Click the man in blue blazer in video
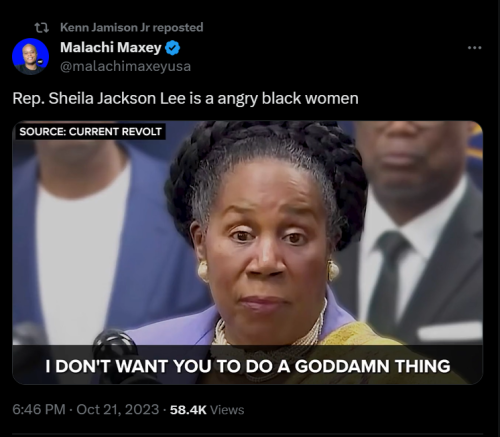This screenshot has height=437, width=500. 93,240
